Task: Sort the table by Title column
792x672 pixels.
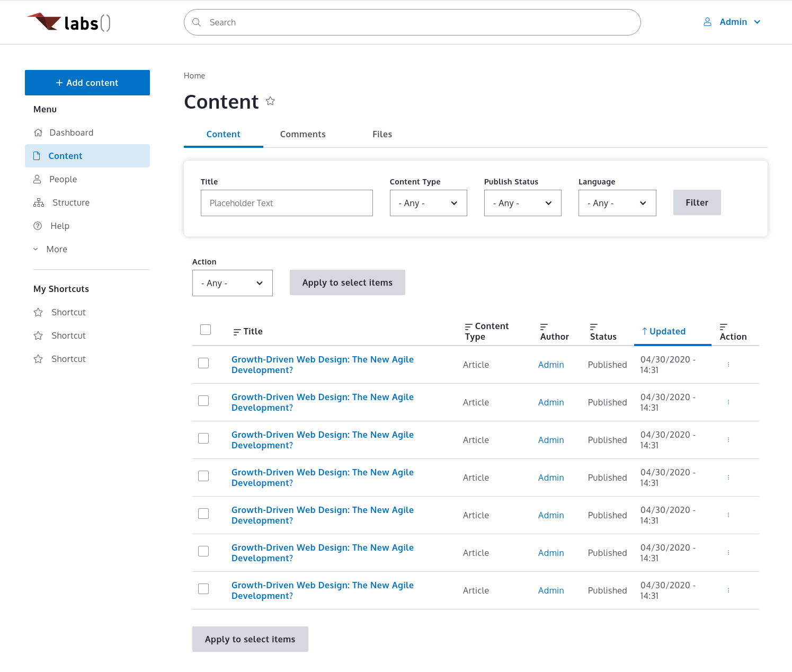Action: pos(248,331)
